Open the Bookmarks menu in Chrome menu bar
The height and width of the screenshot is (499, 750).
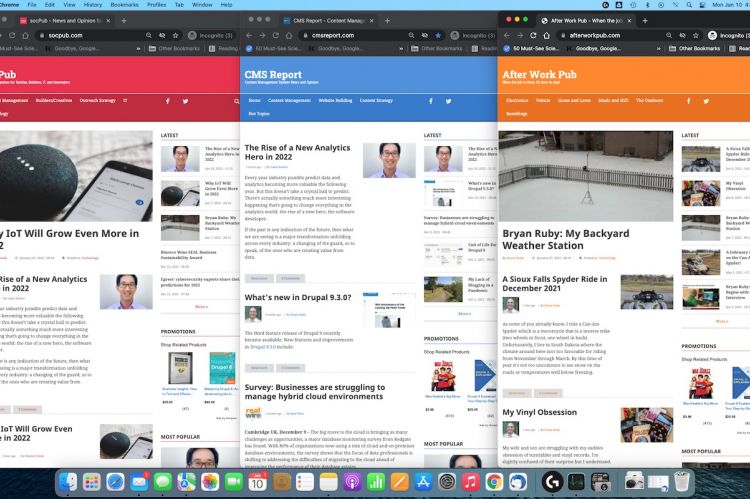(x=124, y=4)
